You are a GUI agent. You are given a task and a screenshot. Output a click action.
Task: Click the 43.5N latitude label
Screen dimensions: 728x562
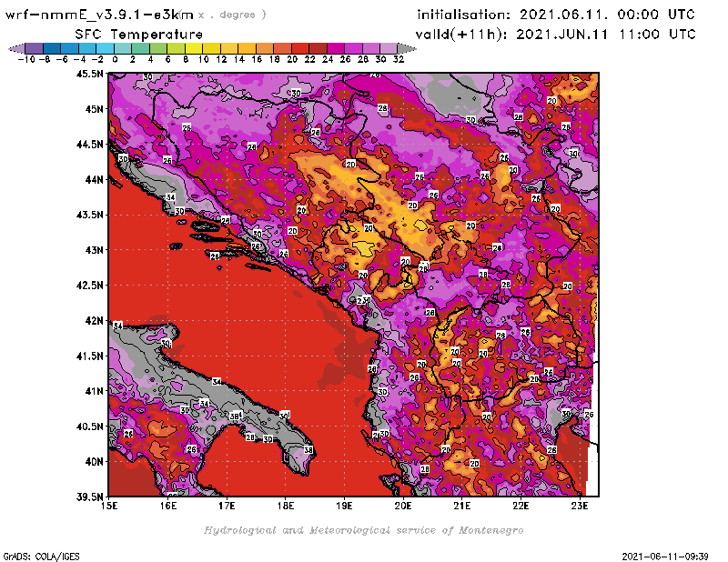[x=89, y=215]
